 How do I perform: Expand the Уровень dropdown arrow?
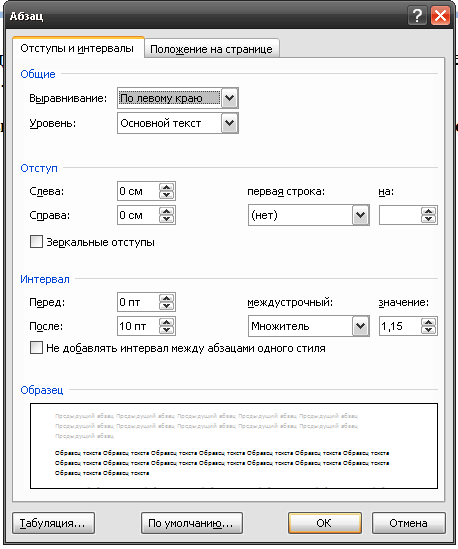point(229,123)
